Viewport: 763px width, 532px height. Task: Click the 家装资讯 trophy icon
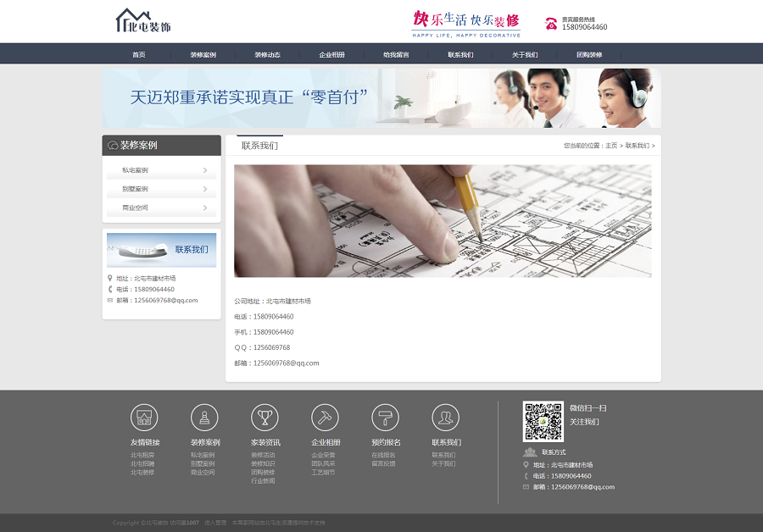265,418
